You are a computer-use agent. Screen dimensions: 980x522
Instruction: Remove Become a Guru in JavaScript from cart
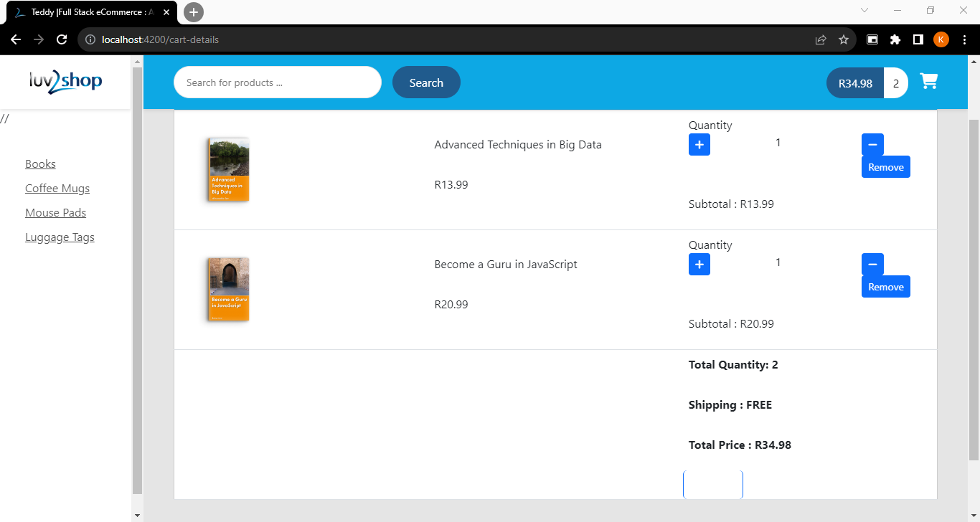coord(885,287)
